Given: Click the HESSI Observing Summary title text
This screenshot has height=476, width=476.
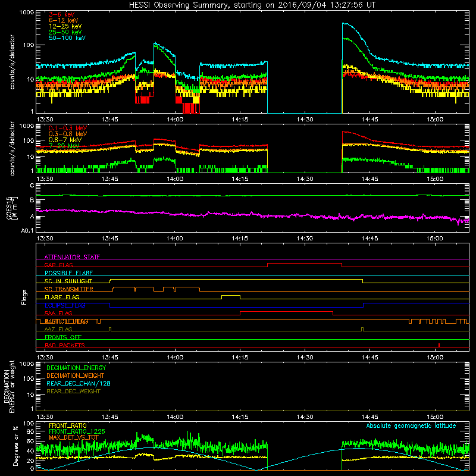Looking at the screenshot, I should 252,5.
